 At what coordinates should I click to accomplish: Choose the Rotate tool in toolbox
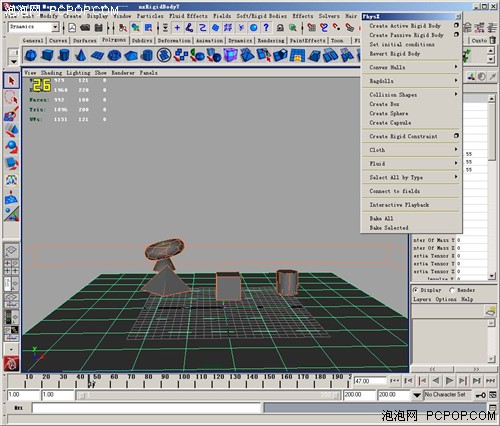[11, 146]
